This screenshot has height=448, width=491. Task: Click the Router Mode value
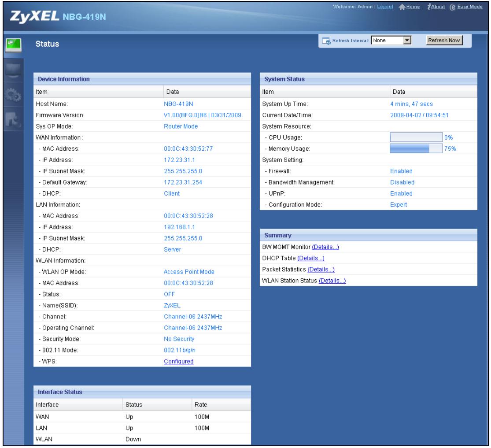[x=181, y=126]
